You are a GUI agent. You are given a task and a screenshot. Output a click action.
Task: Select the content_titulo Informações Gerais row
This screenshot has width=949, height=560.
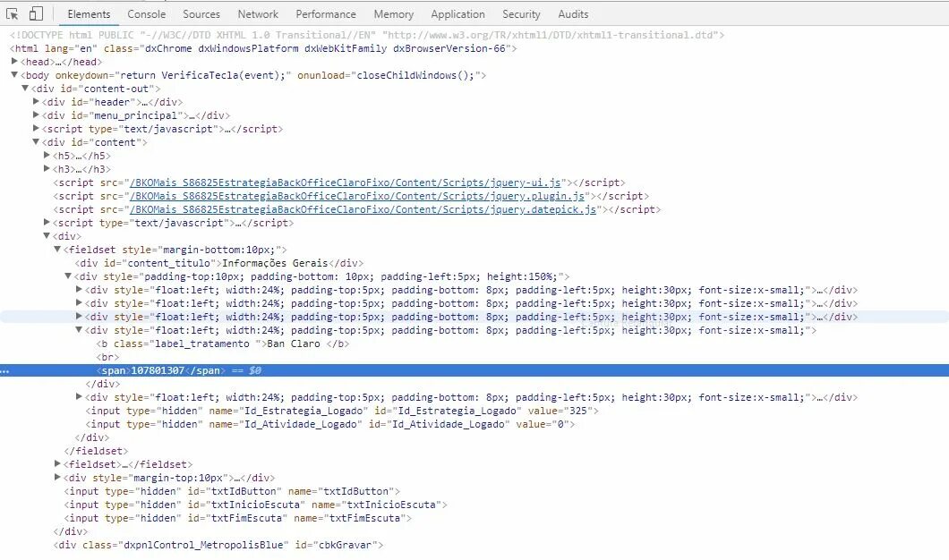(x=219, y=263)
